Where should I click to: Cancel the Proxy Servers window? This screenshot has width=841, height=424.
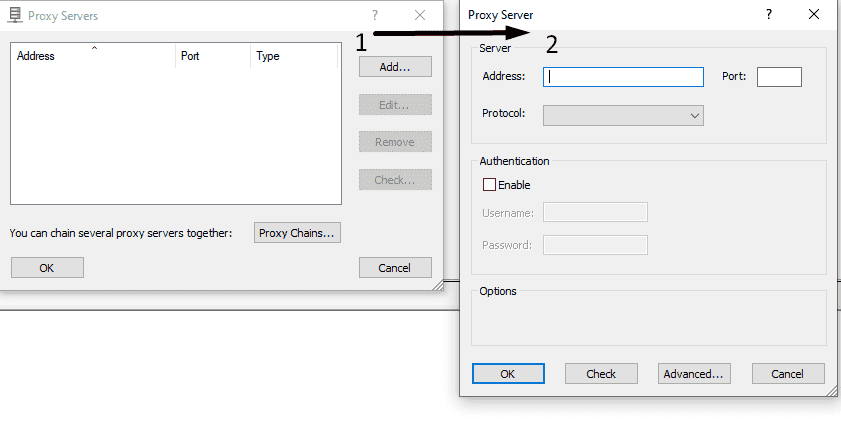pyautogui.click(x=395, y=268)
